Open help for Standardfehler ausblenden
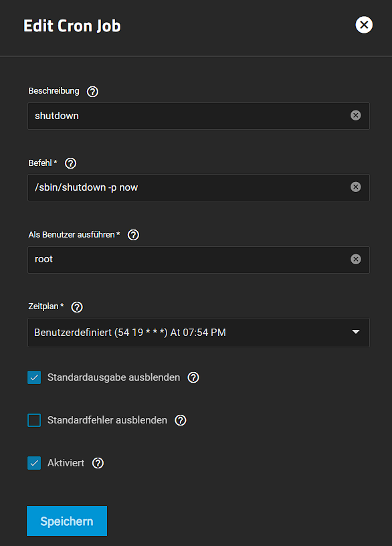The width and height of the screenshot is (392, 546). pos(181,420)
